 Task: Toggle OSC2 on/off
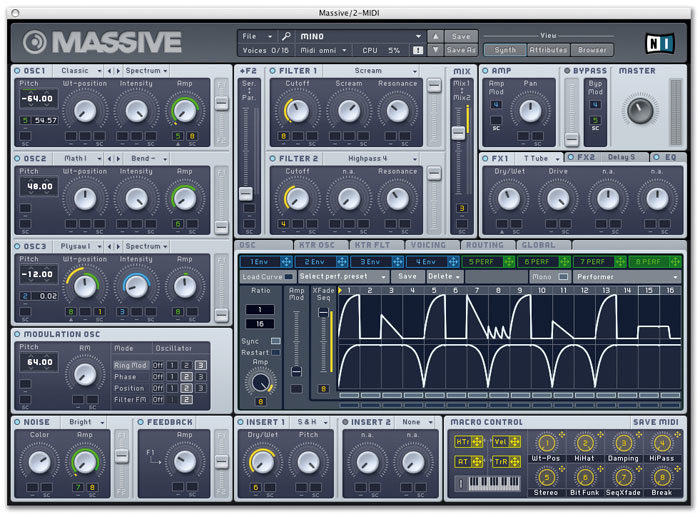click(x=17, y=158)
